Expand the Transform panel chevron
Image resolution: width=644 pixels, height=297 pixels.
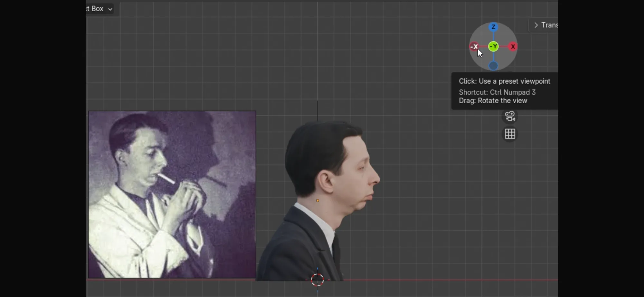pos(536,25)
